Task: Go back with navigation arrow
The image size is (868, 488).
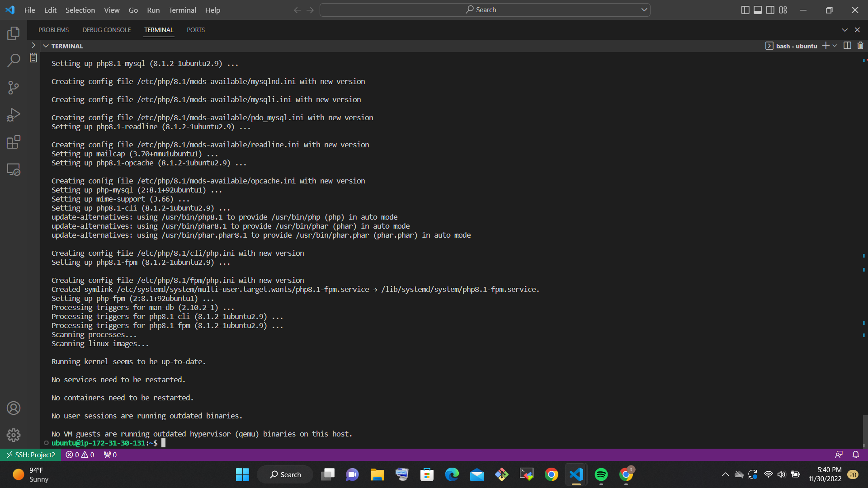Action: click(297, 10)
